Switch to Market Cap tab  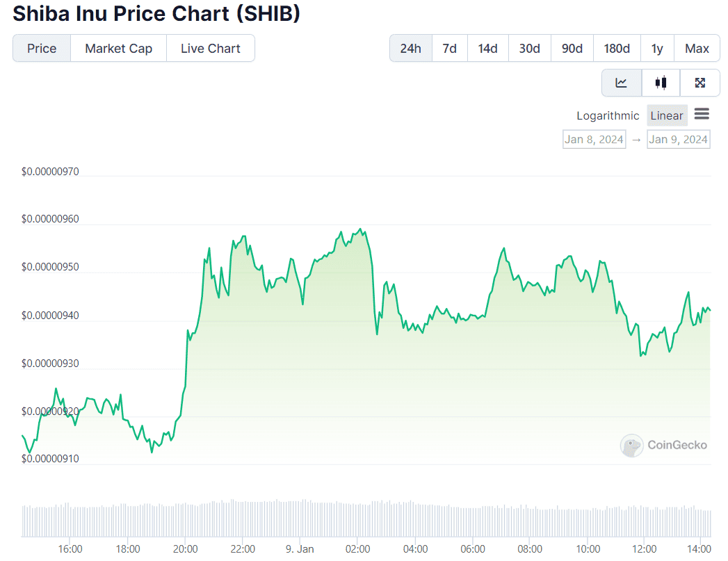coord(118,48)
